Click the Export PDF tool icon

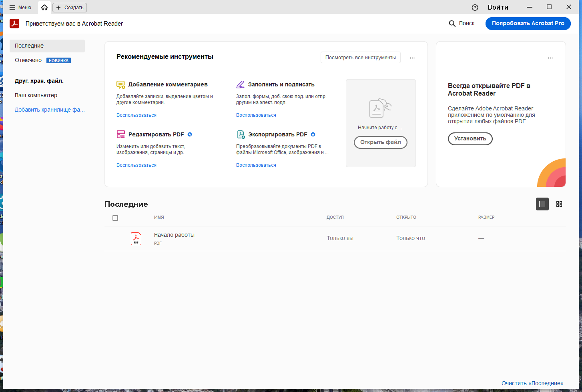241,134
